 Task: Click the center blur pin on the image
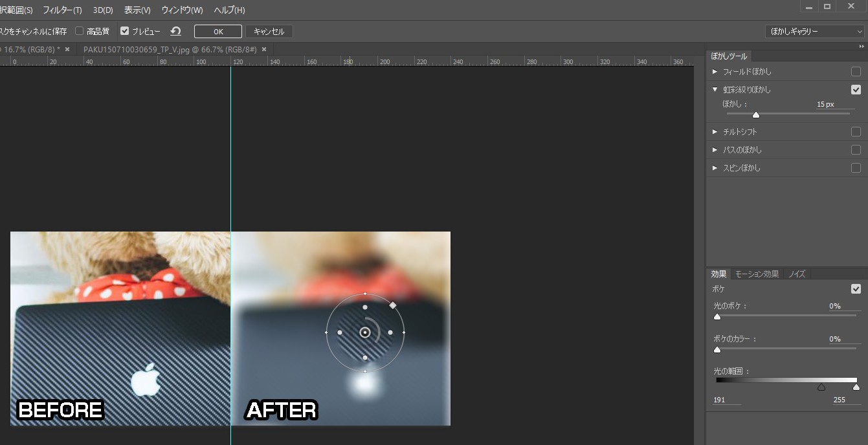point(365,332)
